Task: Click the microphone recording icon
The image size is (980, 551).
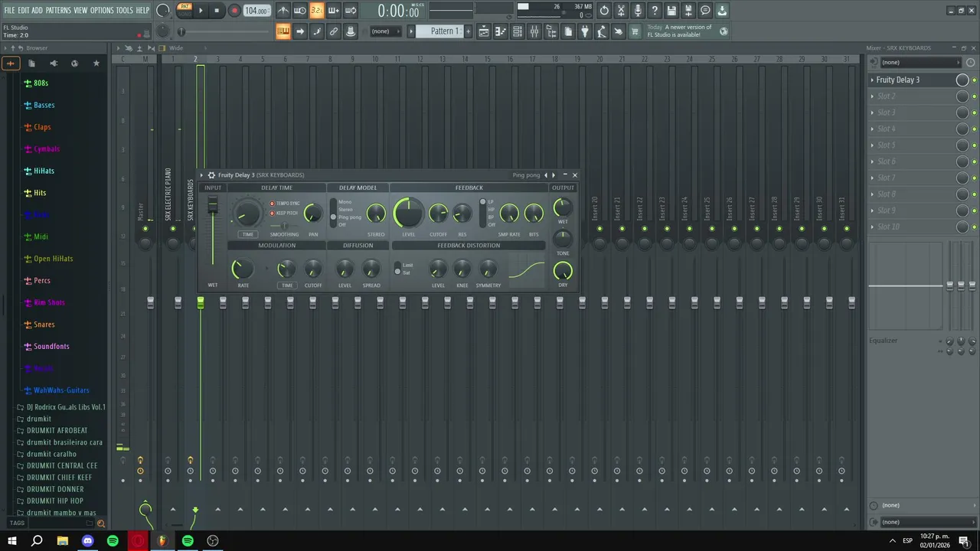Action: pyautogui.click(x=638, y=11)
